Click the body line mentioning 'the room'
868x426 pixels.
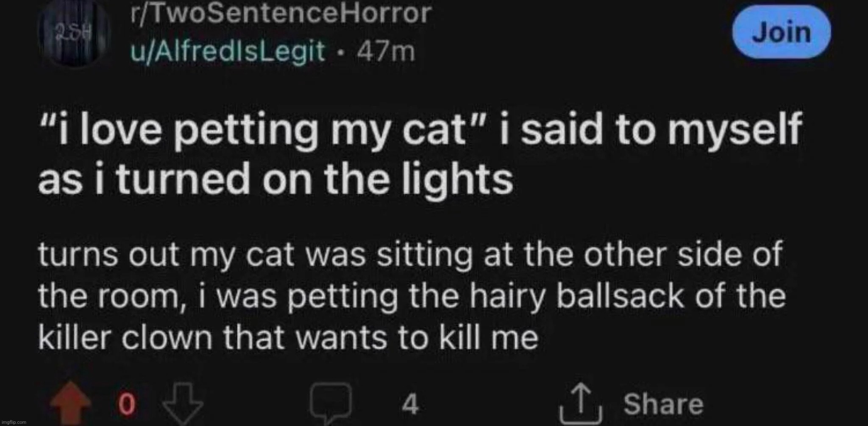click(411, 297)
